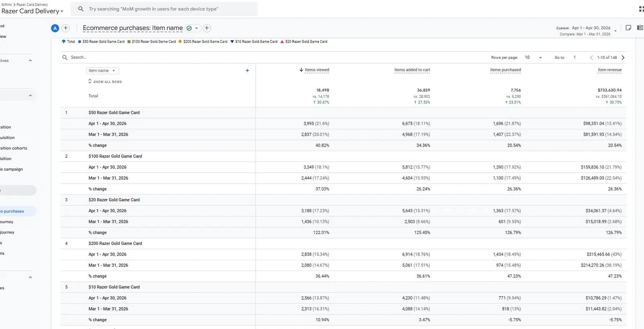This screenshot has height=329, width=644.
Task: Click the search magnifier icon in top bar
Action: (81, 9)
